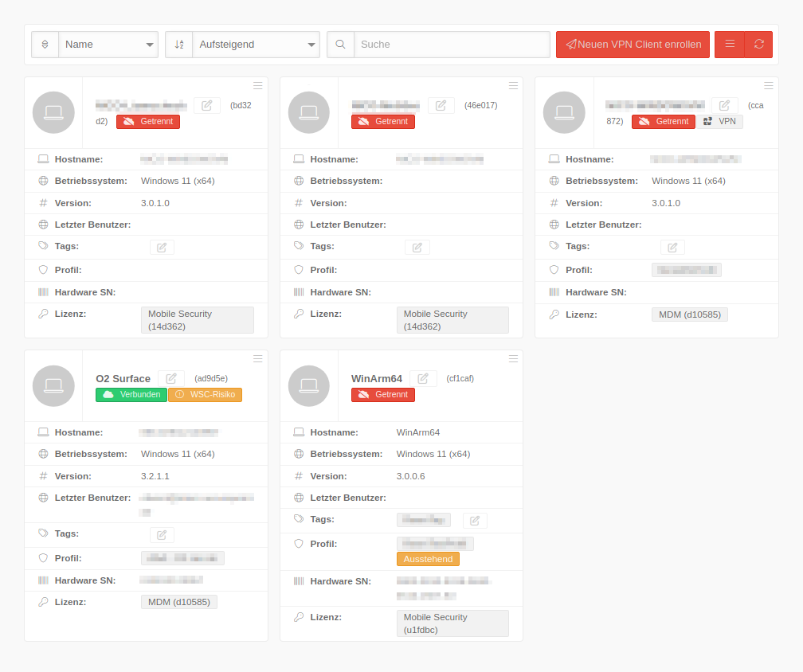Edit tags on the O2 Surface card
803x672 pixels.
(x=162, y=535)
